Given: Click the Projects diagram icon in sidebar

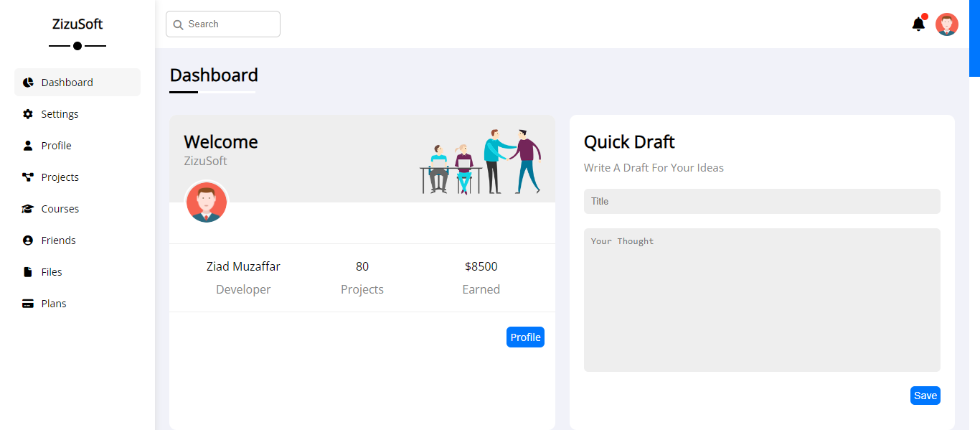Looking at the screenshot, I should [x=28, y=177].
